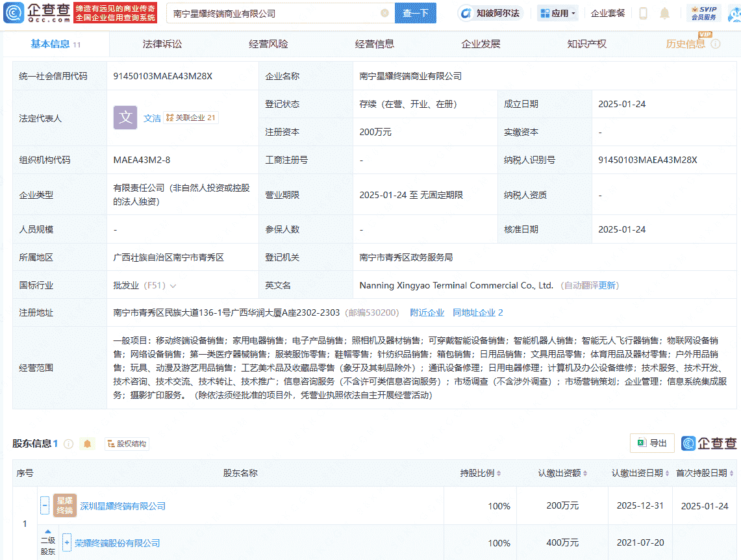Open notifications via the bell icon top right
741x560 pixels.
click(666, 12)
